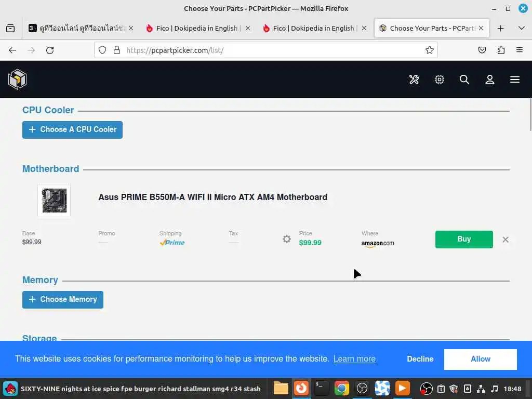This screenshot has width=532, height=399.
Task: Open the clipboard tray icon
Action: pos(441,389)
